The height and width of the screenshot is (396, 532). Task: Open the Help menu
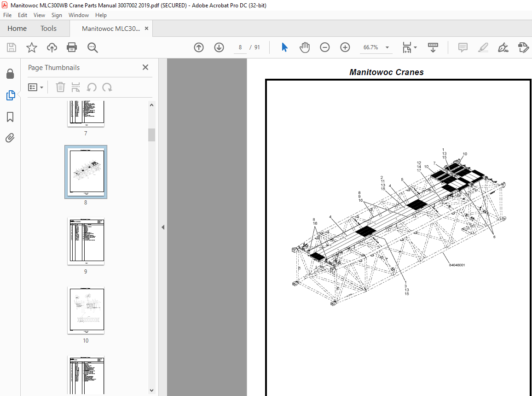(x=101, y=15)
